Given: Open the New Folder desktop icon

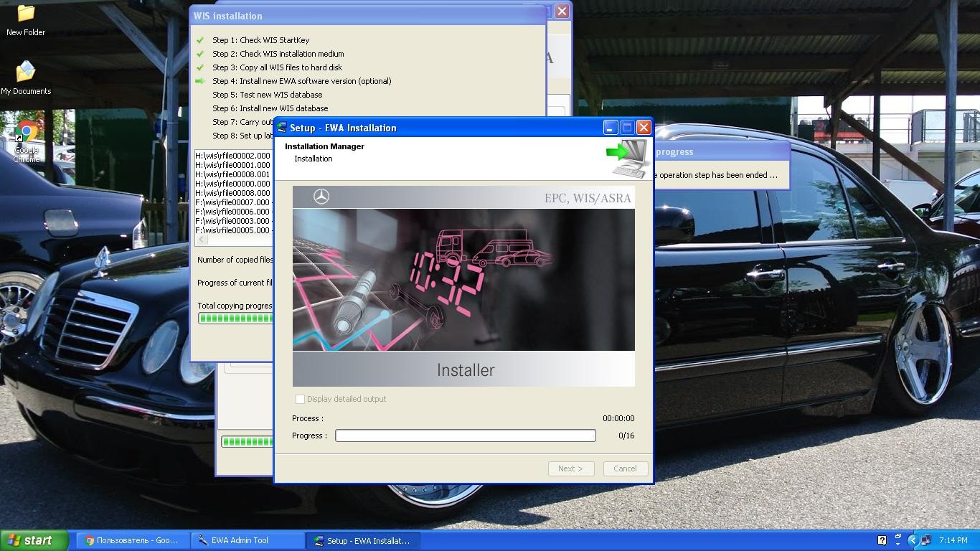Looking at the screenshot, I should [x=26, y=20].
